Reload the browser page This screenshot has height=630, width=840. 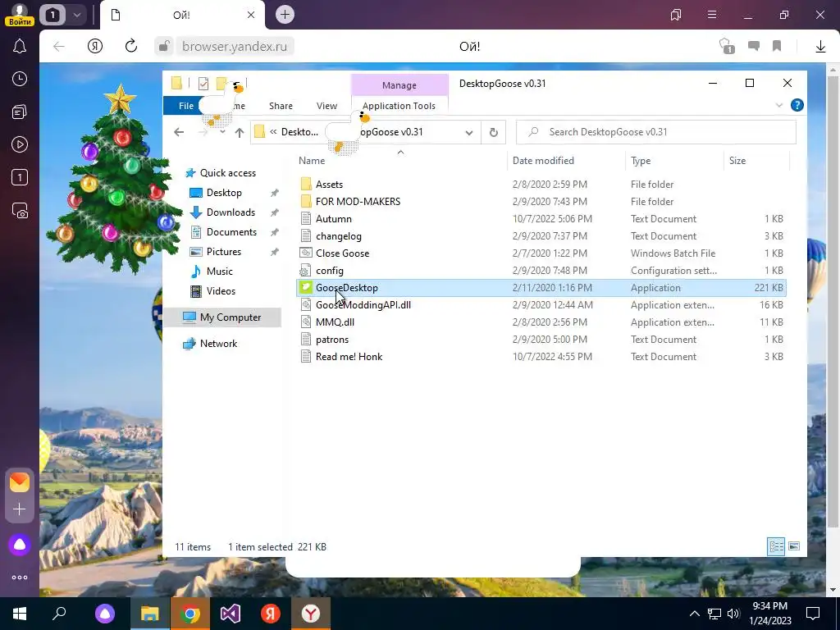pyautogui.click(x=130, y=47)
